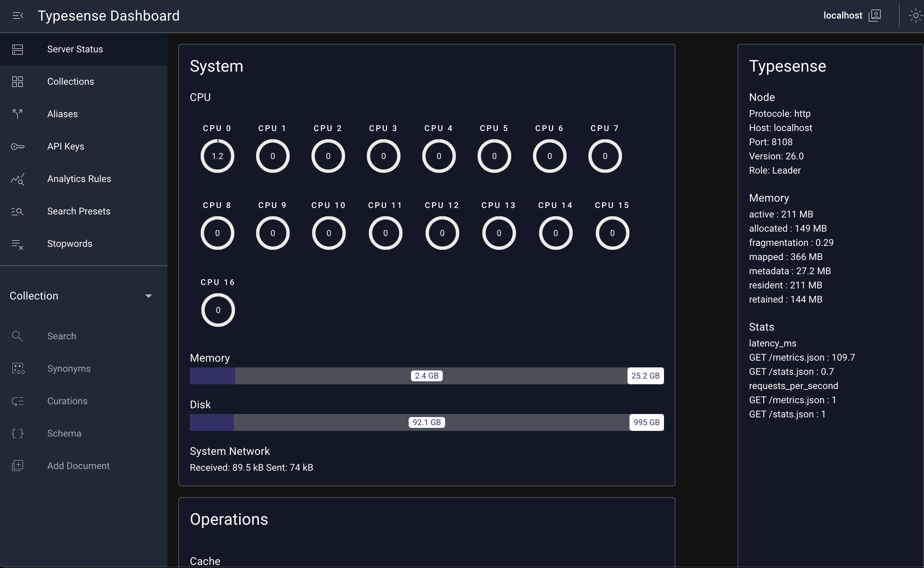Select Search Presets in the sidebar
Screen dimensions: 924x568
coord(83,211)
